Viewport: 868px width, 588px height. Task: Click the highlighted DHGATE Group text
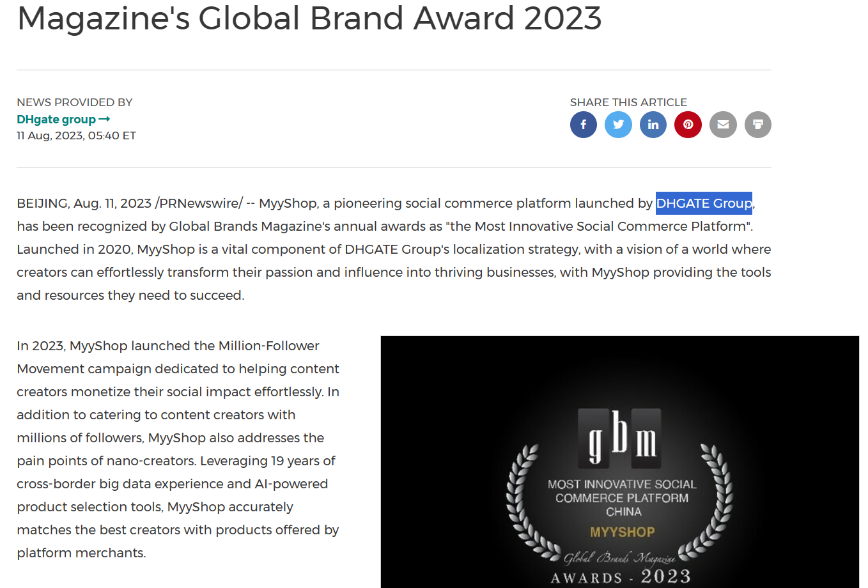point(704,203)
